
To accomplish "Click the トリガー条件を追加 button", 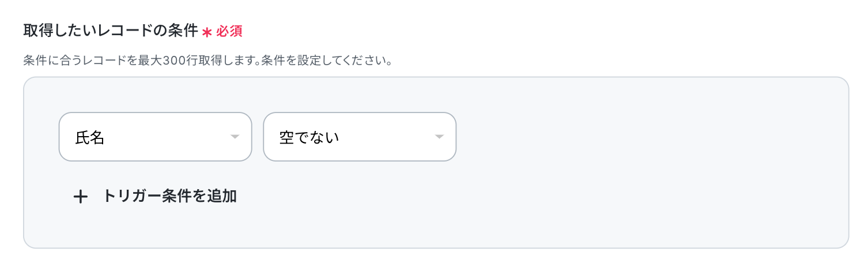I will (169, 196).
